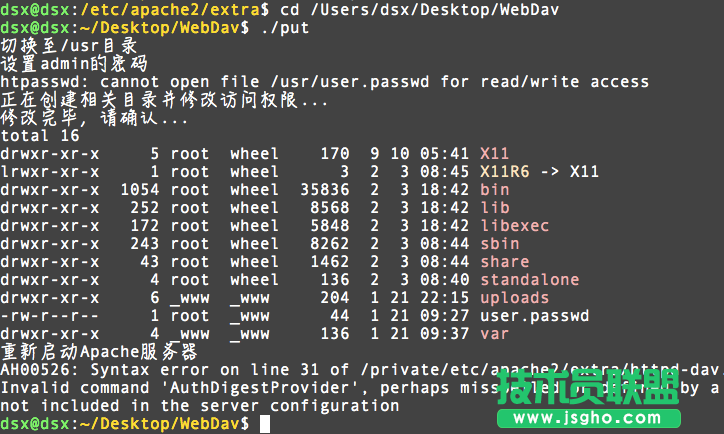Click the uploads directory name
The height and width of the screenshot is (434, 724).
pyautogui.click(x=514, y=298)
